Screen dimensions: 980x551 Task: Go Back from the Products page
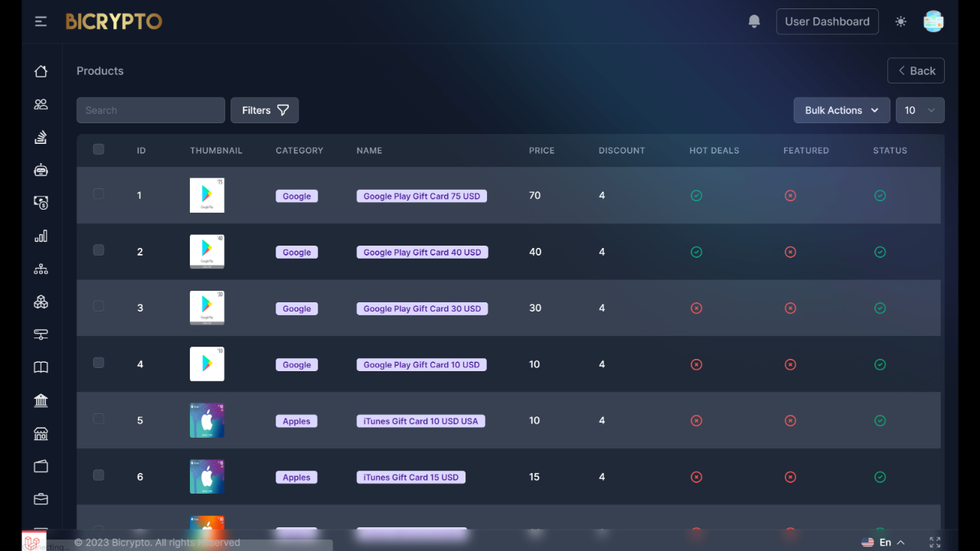pyautogui.click(x=916, y=70)
